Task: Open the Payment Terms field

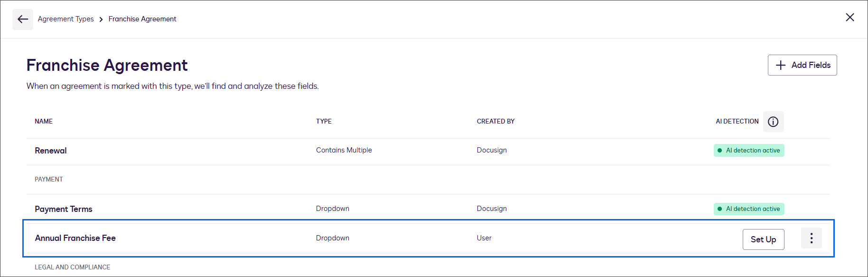Action: pos(64,209)
